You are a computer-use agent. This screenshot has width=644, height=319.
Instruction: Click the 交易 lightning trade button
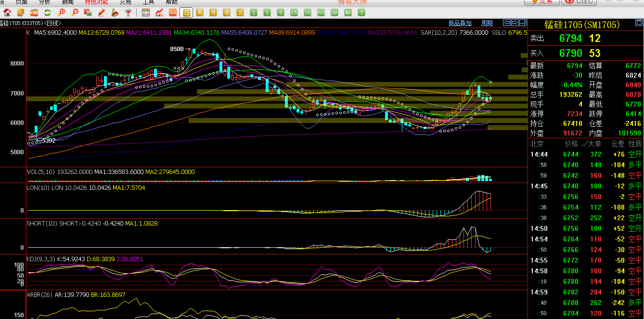click(542, 2)
